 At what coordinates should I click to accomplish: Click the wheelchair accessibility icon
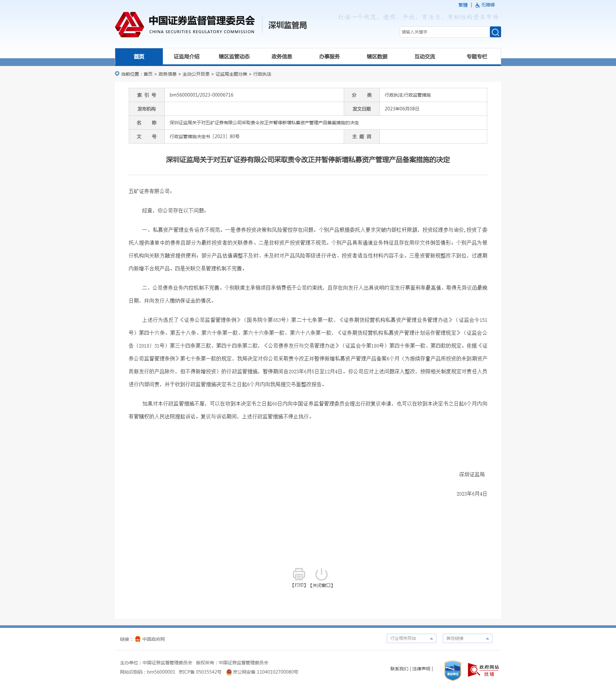(x=477, y=5)
